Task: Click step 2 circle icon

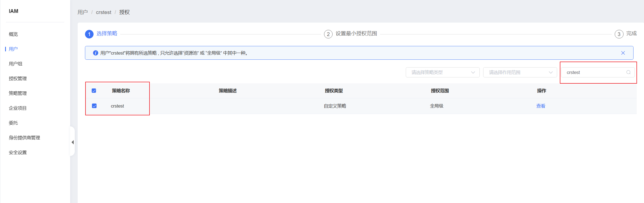Action: coord(328,34)
